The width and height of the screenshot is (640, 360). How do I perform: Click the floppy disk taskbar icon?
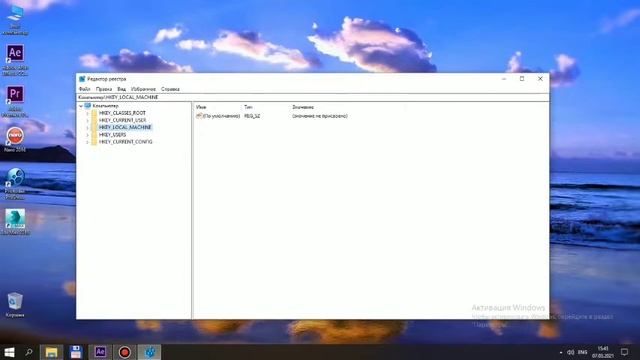tap(76, 352)
